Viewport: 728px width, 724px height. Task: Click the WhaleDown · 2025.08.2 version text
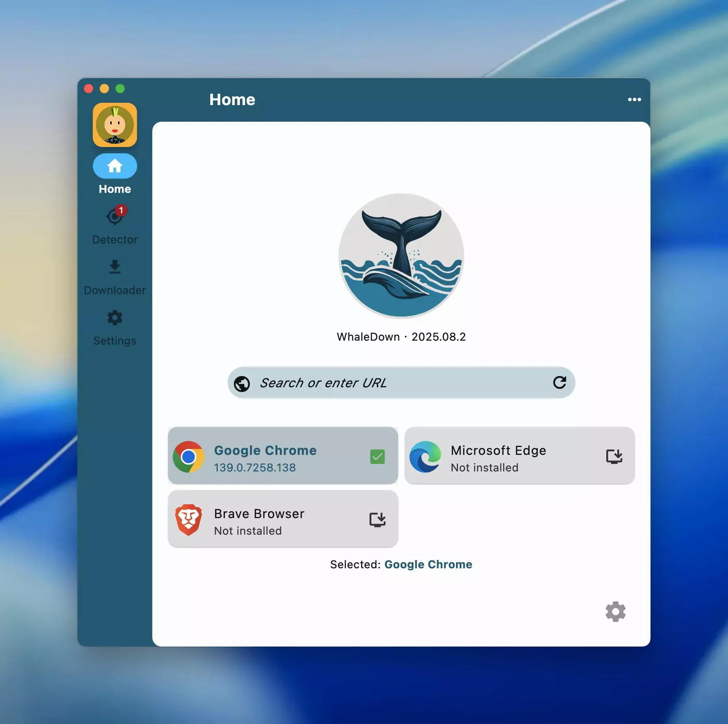point(401,337)
